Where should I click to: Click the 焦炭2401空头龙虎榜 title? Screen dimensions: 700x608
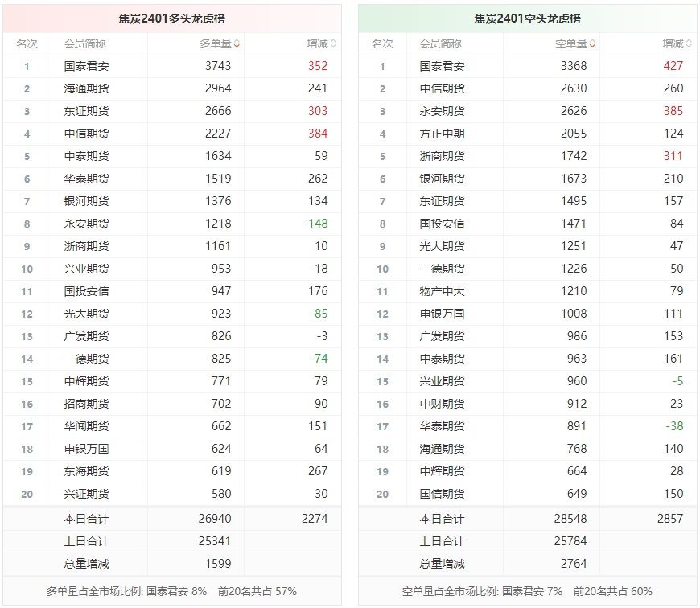[x=527, y=18]
